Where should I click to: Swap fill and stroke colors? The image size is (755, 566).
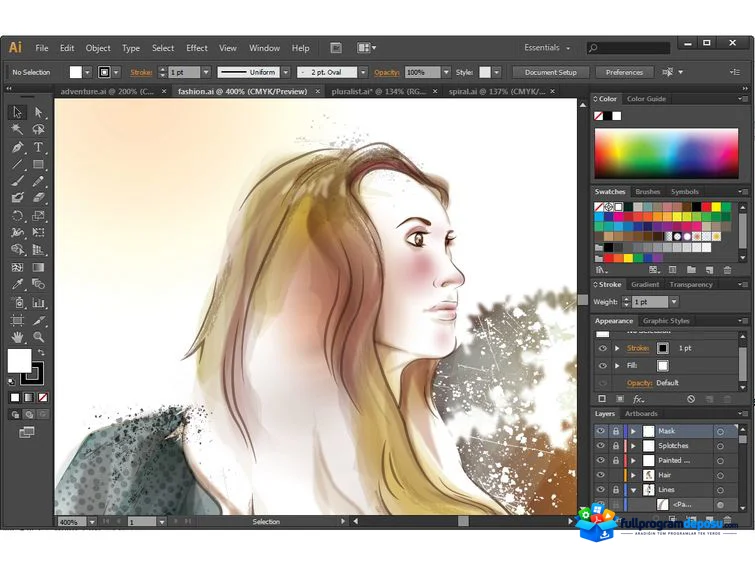pyautogui.click(x=41, y=353)
